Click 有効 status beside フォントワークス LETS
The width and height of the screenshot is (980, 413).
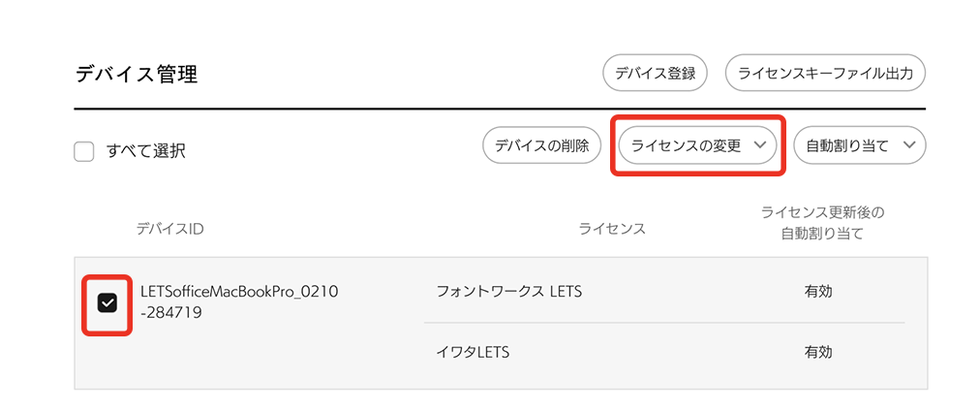click(x=818, y=291)
